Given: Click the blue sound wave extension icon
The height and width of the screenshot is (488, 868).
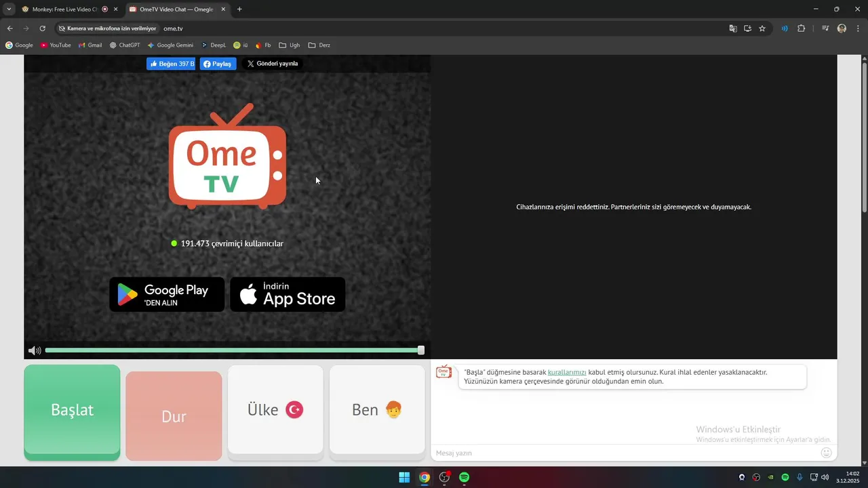Looking at the screenshot, I should tap(785, 28).
